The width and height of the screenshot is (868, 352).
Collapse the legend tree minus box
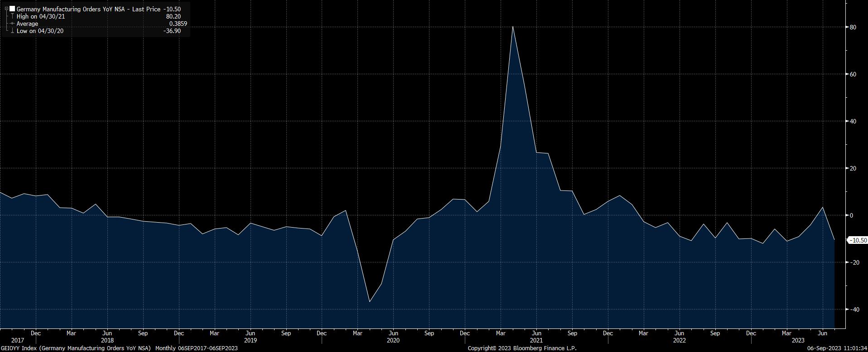[6, 9]
